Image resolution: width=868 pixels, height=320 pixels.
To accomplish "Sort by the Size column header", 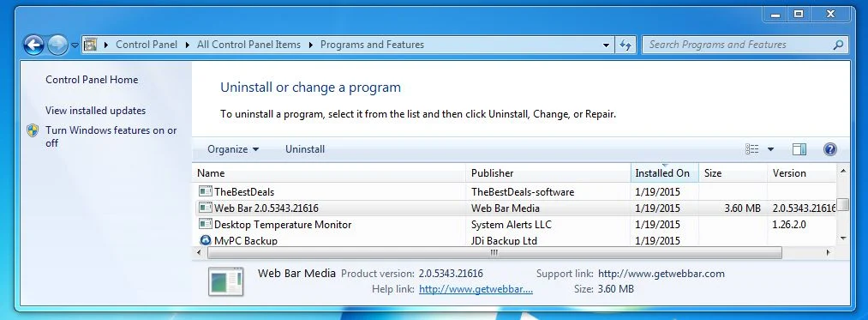I will pyautogui.click(x=733, y=173).
